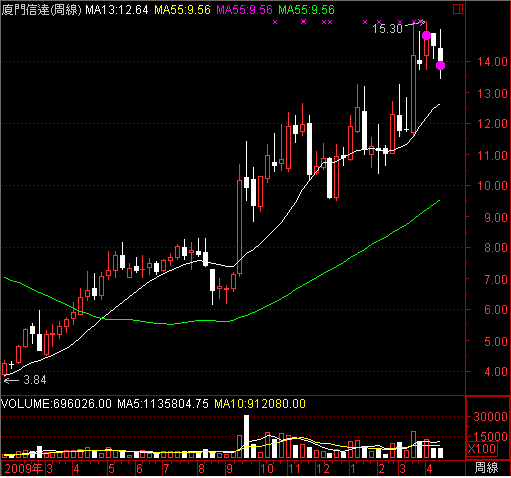This screenshot has width=511, height=478.
Task: Click the 周線 period button at bottom right
Action: [487, 468]
